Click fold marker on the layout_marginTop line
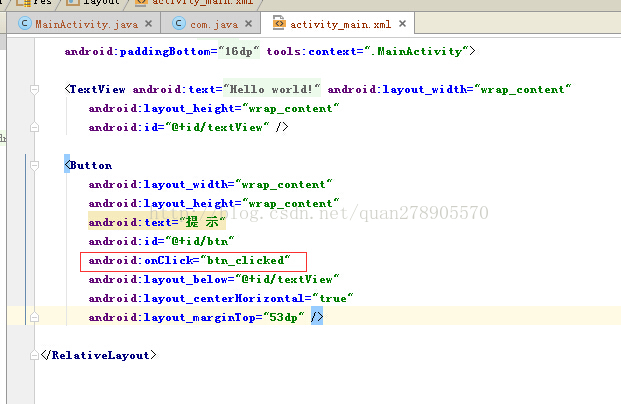621x404 pixels. pyautogui.click(x=35, y=317)
